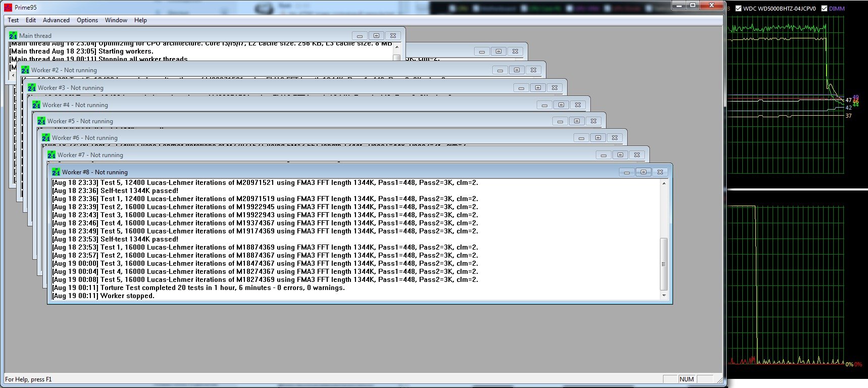This screenshot has width=868, height=388.
Task: Click the Worker #8 window icon
Action: tap(56, 172)
